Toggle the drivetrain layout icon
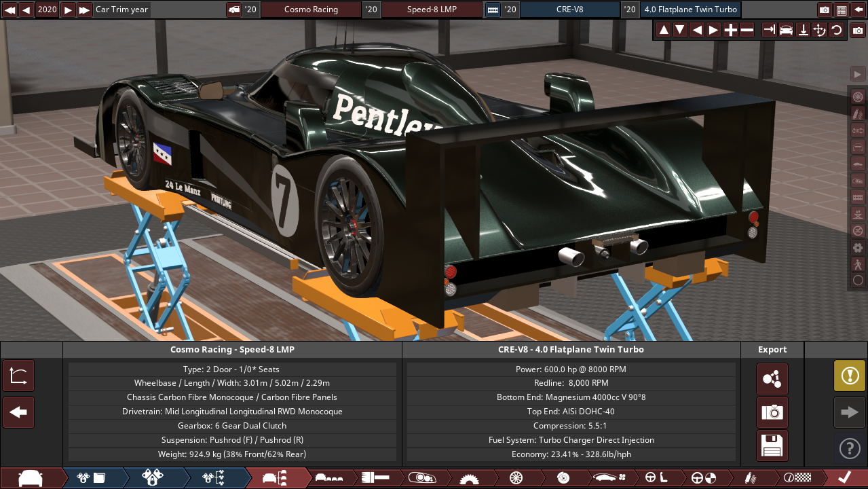This screenshot has width=868, height=489. point(858,130)
